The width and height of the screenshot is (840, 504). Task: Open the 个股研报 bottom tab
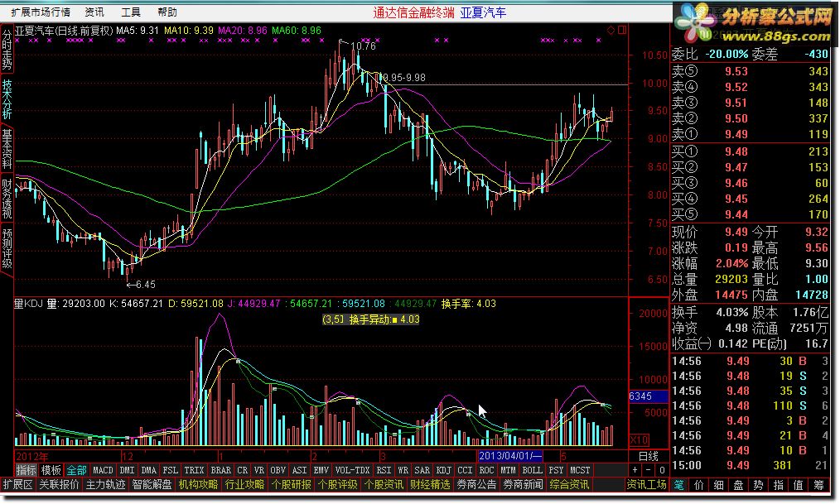tap(292, 485)
